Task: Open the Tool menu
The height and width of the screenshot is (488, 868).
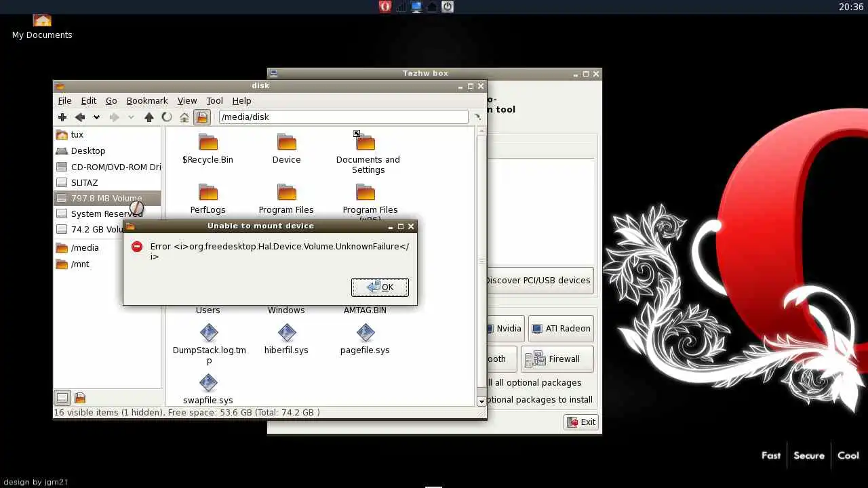Action: [x=214, y=100]
